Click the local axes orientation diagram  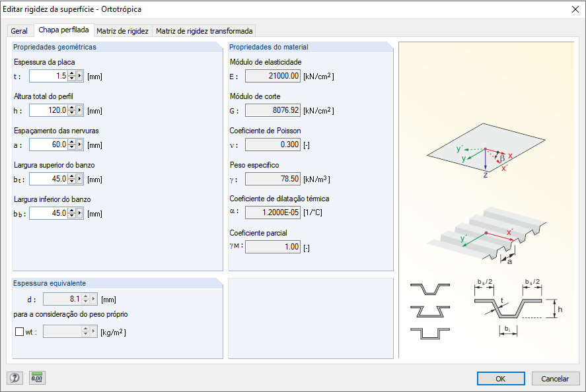(486, 150)
